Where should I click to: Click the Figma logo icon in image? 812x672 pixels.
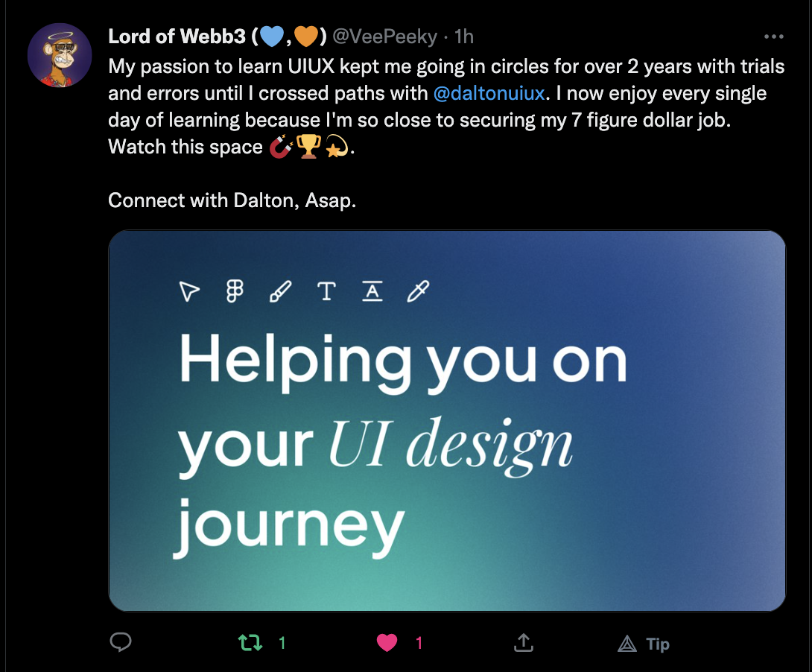tap(235, 291)
